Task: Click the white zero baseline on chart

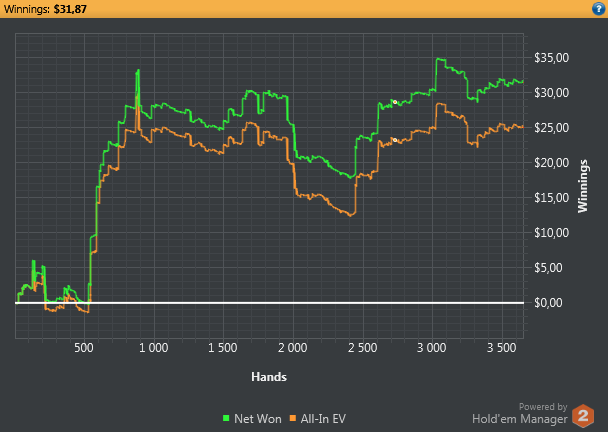Action: coord(269,303)
